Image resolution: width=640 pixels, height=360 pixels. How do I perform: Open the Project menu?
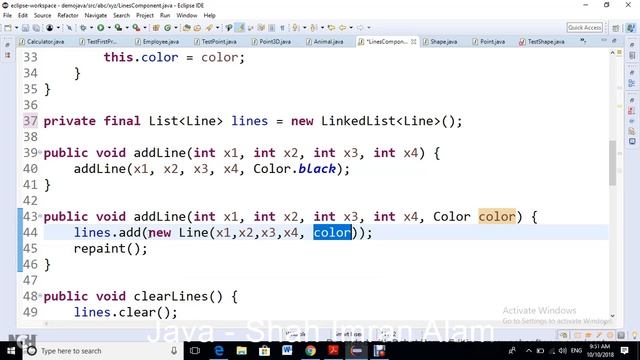[x=144, y=16]
